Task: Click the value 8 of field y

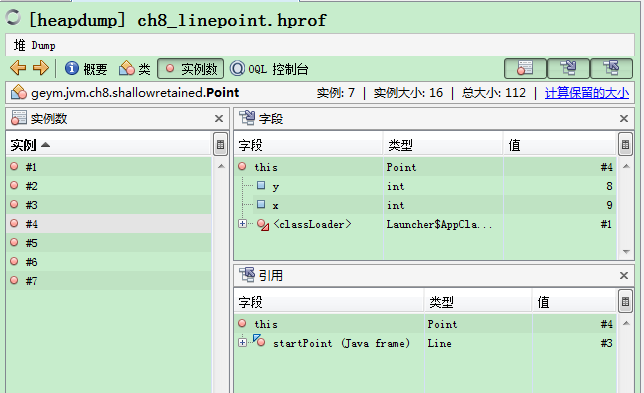Action: tap(609, 186)
